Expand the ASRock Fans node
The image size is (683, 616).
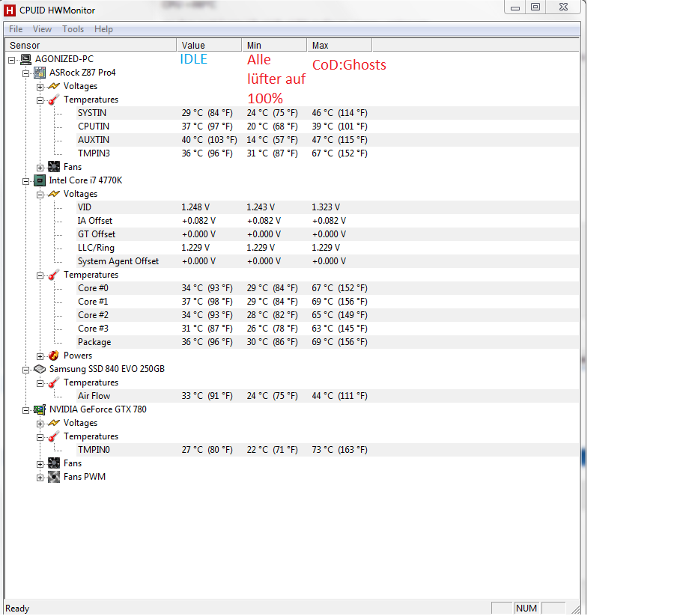(40, 168)
